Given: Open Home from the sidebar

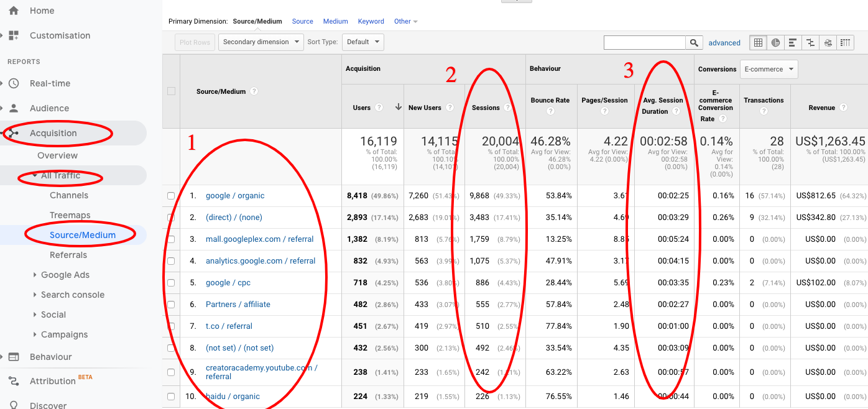Looking at the screenshot, I should 42,11.
